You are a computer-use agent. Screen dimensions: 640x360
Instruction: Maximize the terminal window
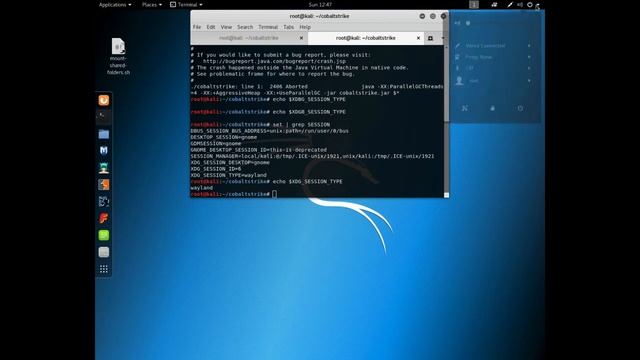[433, 16]
